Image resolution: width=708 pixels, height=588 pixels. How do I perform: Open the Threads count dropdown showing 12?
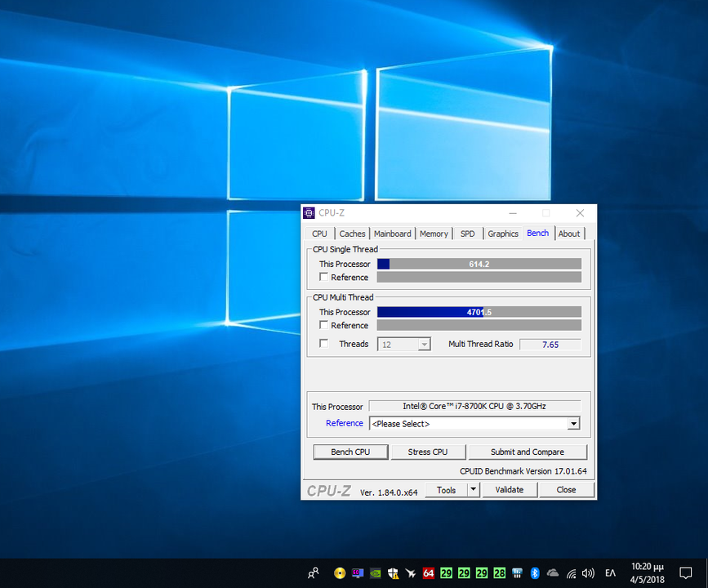403,345
